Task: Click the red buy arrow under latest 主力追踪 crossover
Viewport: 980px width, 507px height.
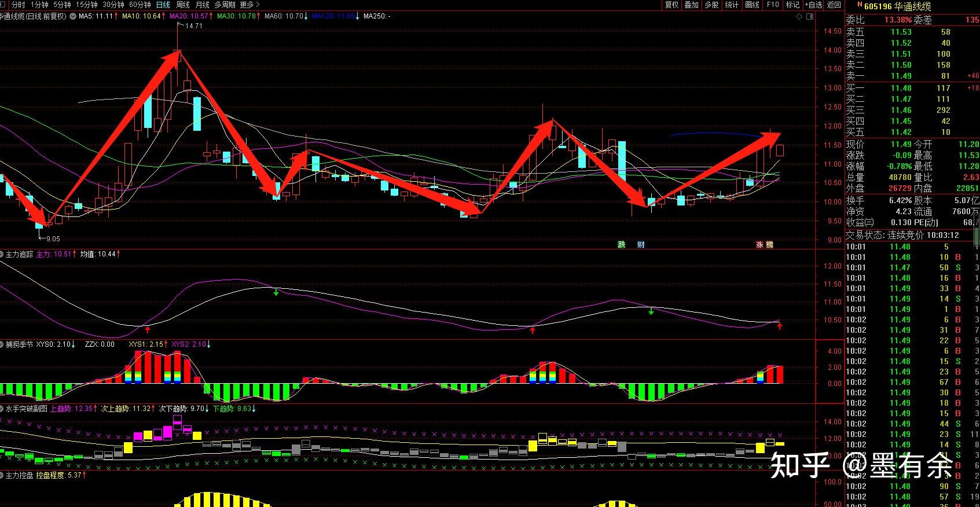Action: coord(779,327)
